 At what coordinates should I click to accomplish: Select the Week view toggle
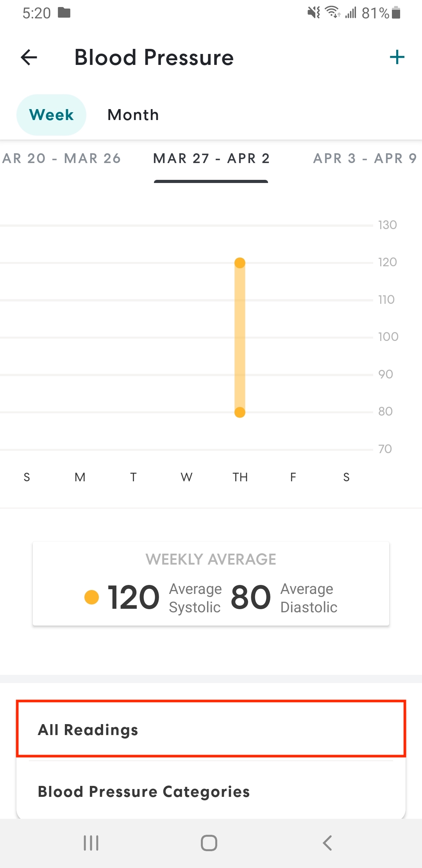coord(51,115)
